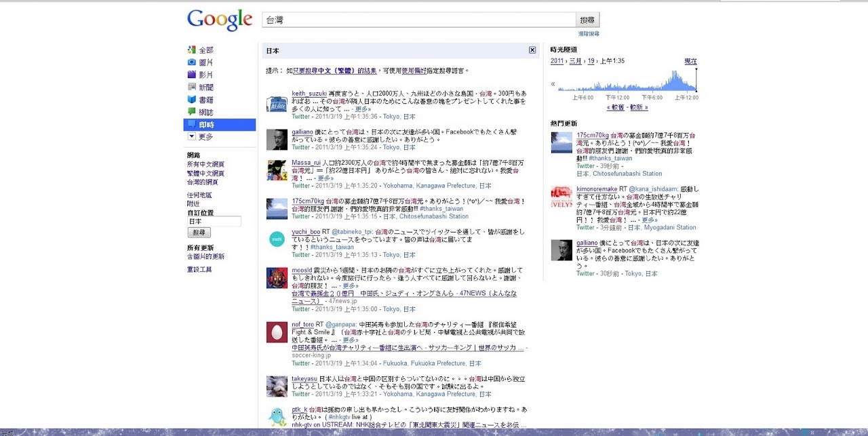
Task: Click 2011 in the timeline breadcrumb
Action: pos(557,61)
